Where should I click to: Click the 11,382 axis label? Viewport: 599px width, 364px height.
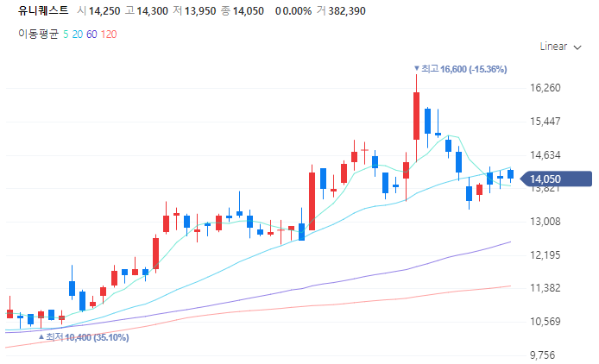(545, 288)
